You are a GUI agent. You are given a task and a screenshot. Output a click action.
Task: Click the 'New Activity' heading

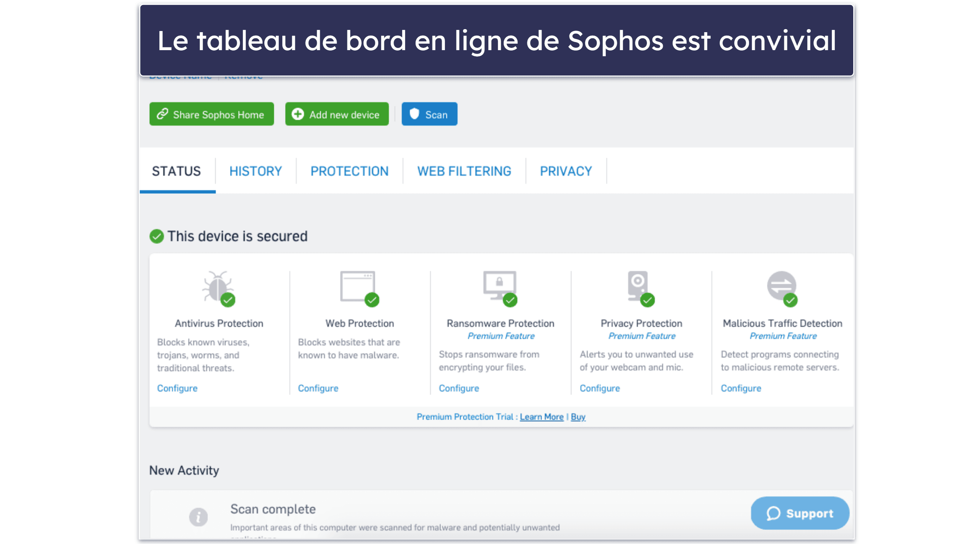184,470
